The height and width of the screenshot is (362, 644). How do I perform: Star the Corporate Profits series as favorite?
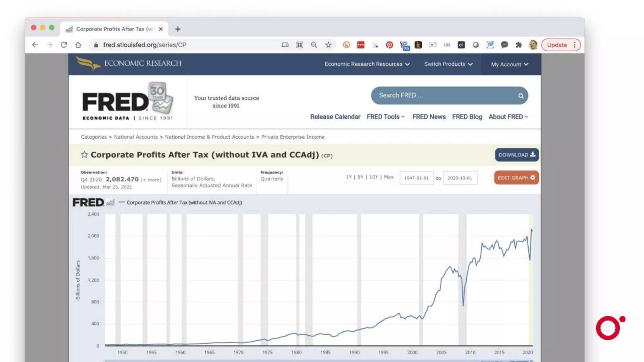click(x=84, y=155)
